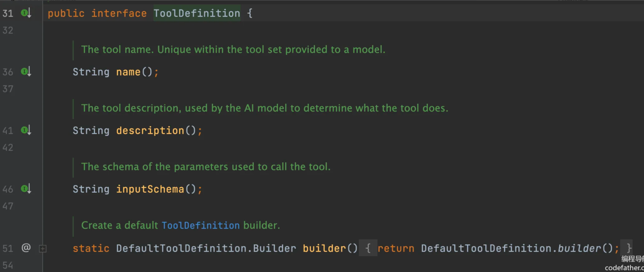Click the ToolDefinition link in the doc comment

(x=201, y=225)
